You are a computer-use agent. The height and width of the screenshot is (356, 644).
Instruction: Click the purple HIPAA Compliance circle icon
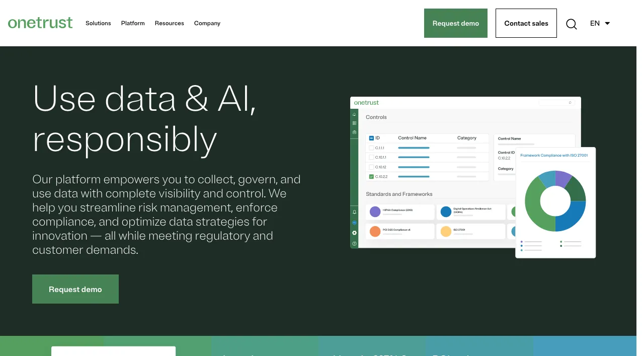[375, 211]
